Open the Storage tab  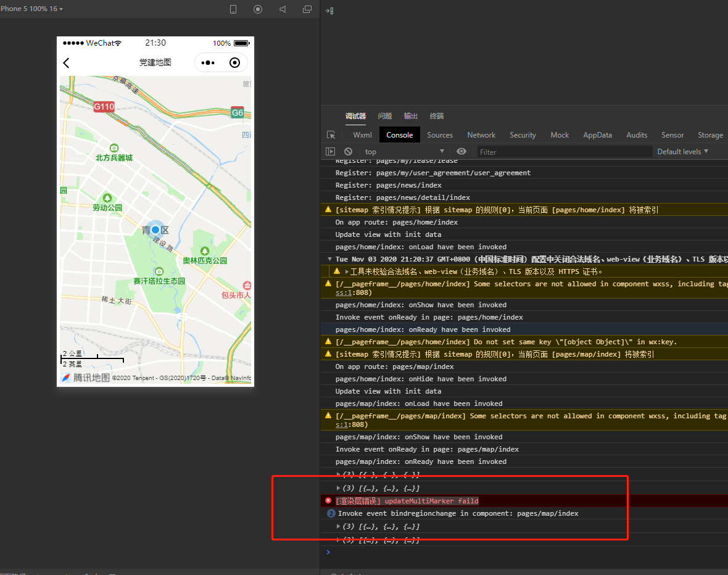point(710,134)
